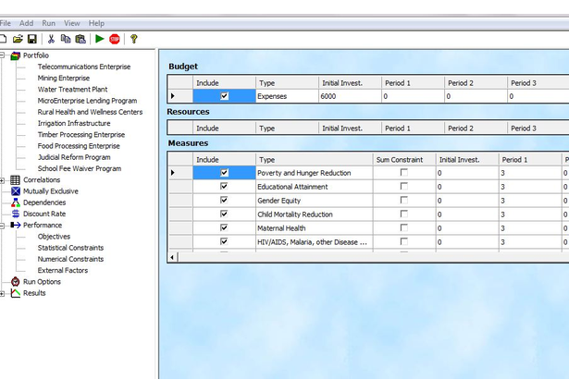Edit Budget Initial Invest. value 6000

(350, 96)
